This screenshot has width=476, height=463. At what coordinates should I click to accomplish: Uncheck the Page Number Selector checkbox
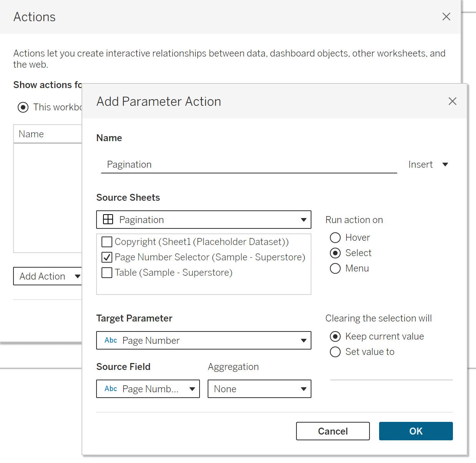pos(107,257)
